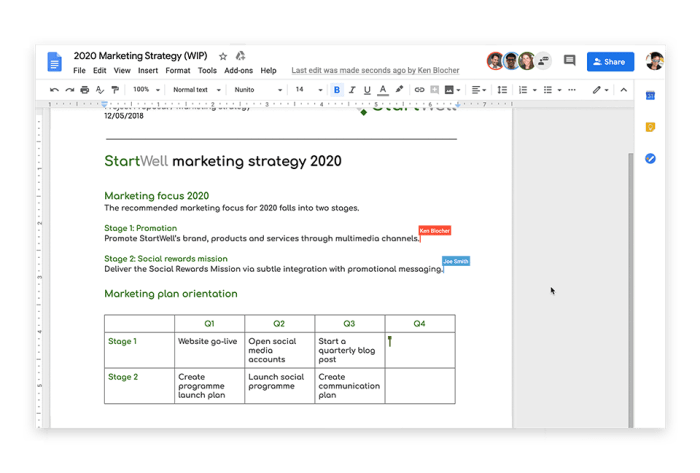Click the Undo arrow in the toolbar
The height and width of the screenshot is (473, 700).
(x=55, y=90)
